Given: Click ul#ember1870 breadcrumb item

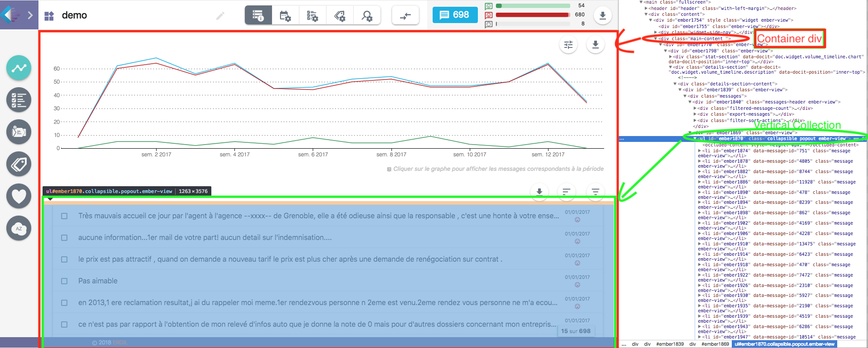Looking at the screenshot, I should 784,344.
